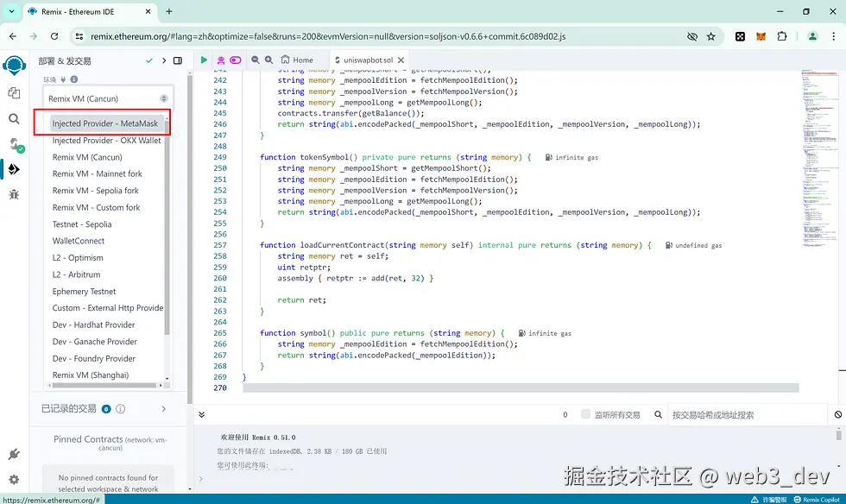Screen dimensions: 846x504
Task: Select Remix VM (Cancun) in the list
Action: (87, 157)
